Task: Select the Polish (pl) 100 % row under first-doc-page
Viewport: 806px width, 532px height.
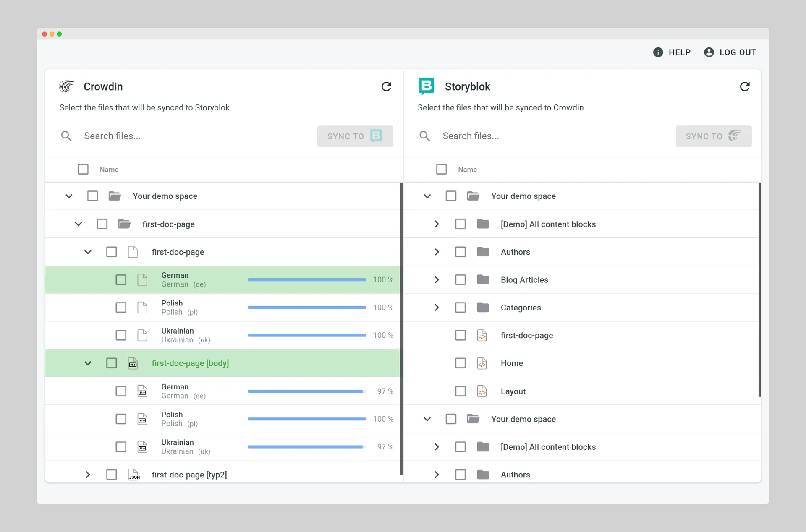Action: 222,308
